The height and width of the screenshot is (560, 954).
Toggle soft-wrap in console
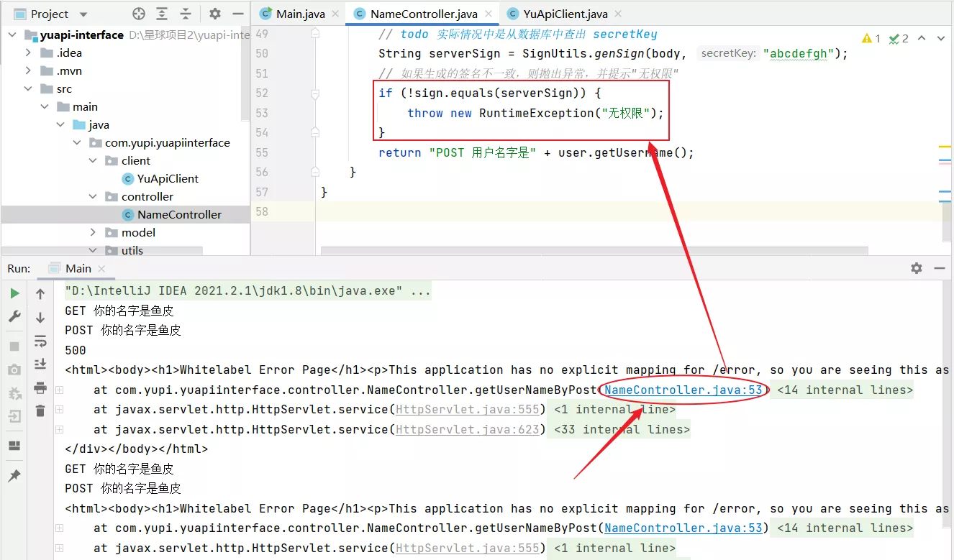click(40, 341)
